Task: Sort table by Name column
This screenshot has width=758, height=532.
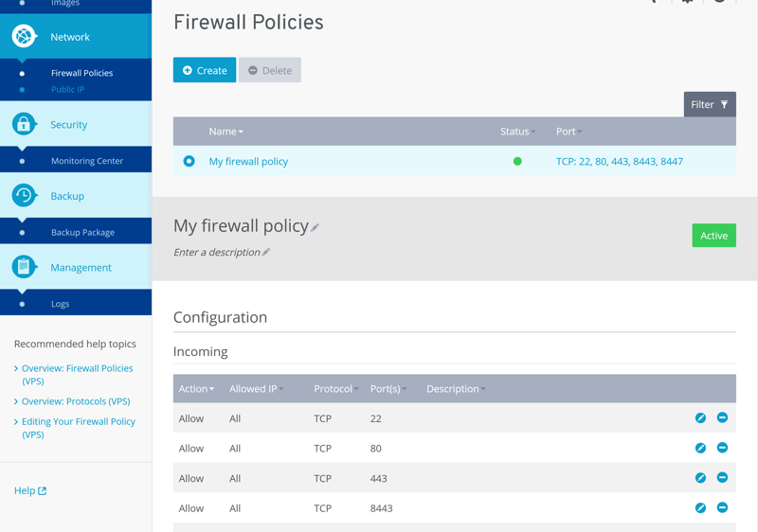Action: [x=226, y=132]
